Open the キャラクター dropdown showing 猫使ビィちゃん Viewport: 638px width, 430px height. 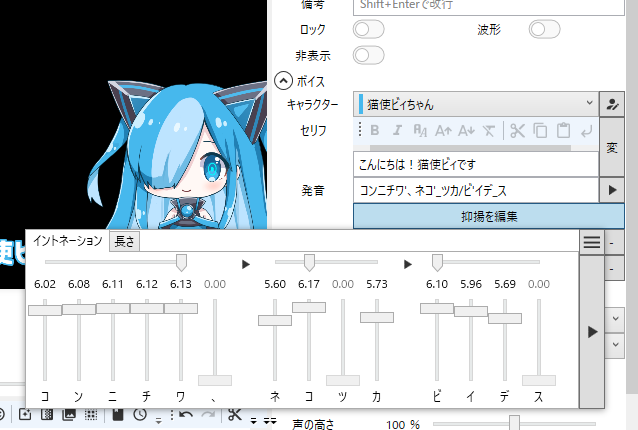pos(476,104)
